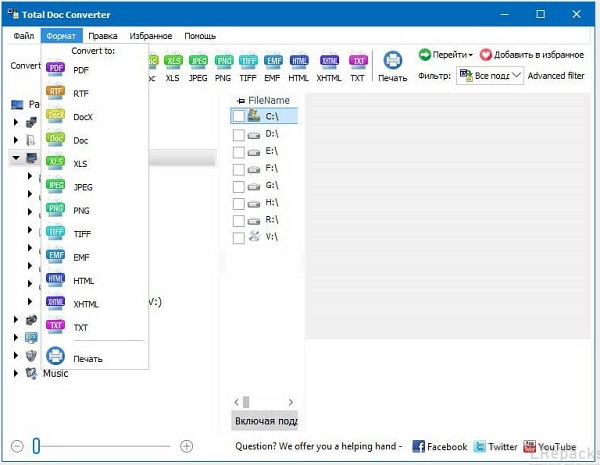600x465 pixels.
Task: Choose DocX in the Convert to menu
Action: (x=95, y=117)
